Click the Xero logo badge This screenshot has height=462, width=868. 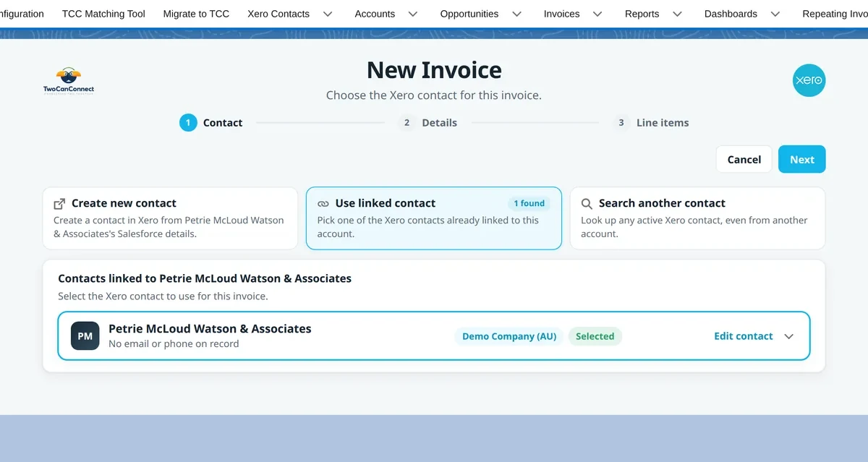pyautogui.click(x=809, y=80)
